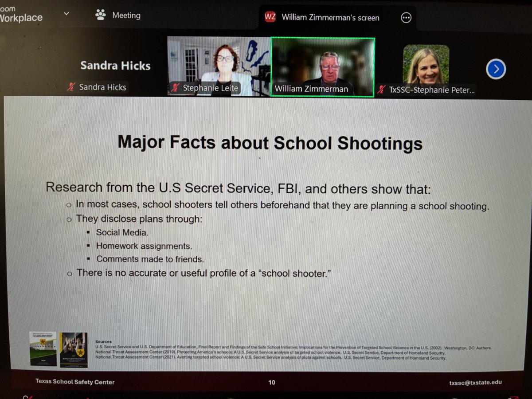532x399 pixels.
Task: Select William Zimmerman's video thumbnail
Action: pyautogui.click(x=323, y=67)
